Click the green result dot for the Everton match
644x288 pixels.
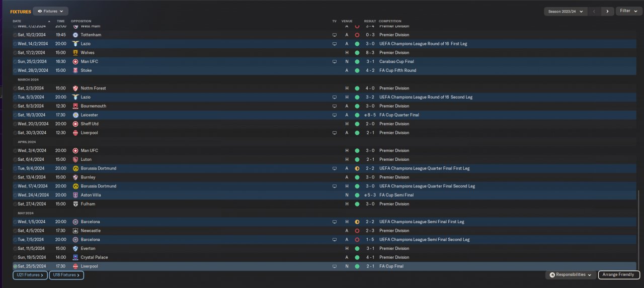tap(357, 248)
